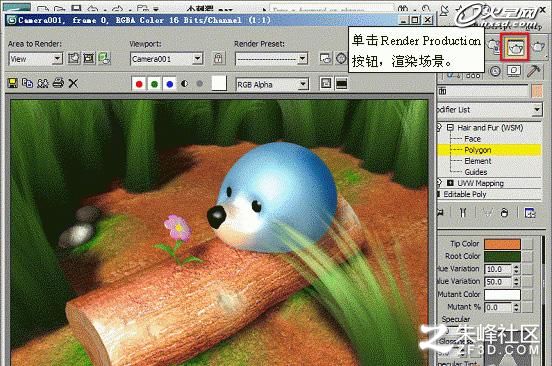Click the Edit Region icon
The image size is (552, 366).
coord(74,58)
